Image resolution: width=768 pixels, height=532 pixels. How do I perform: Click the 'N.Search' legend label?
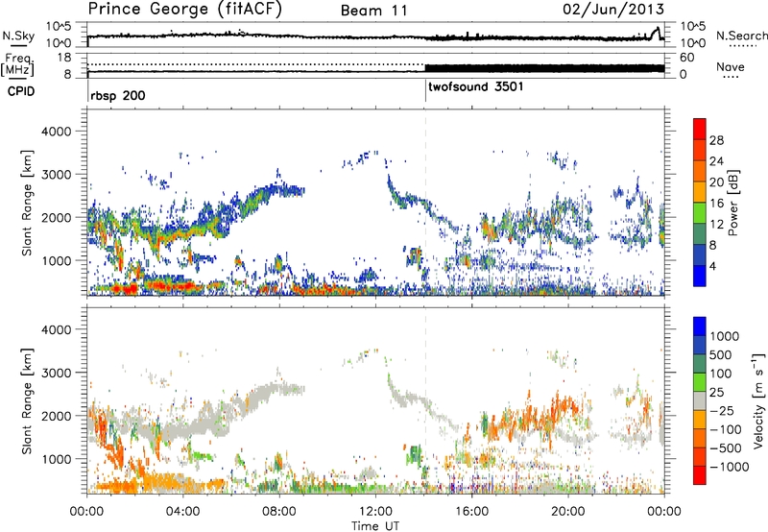741,36
